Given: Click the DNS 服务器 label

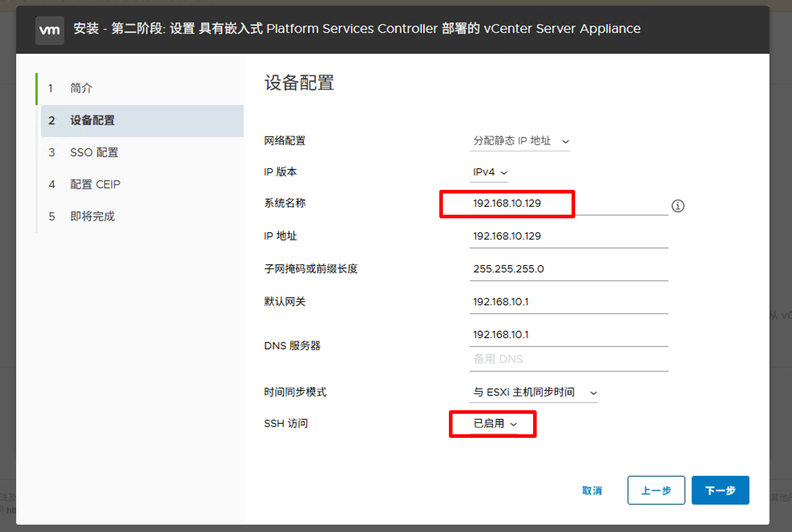Looking at the screenshot, I should pyautogui.click(x=292, y=346).
